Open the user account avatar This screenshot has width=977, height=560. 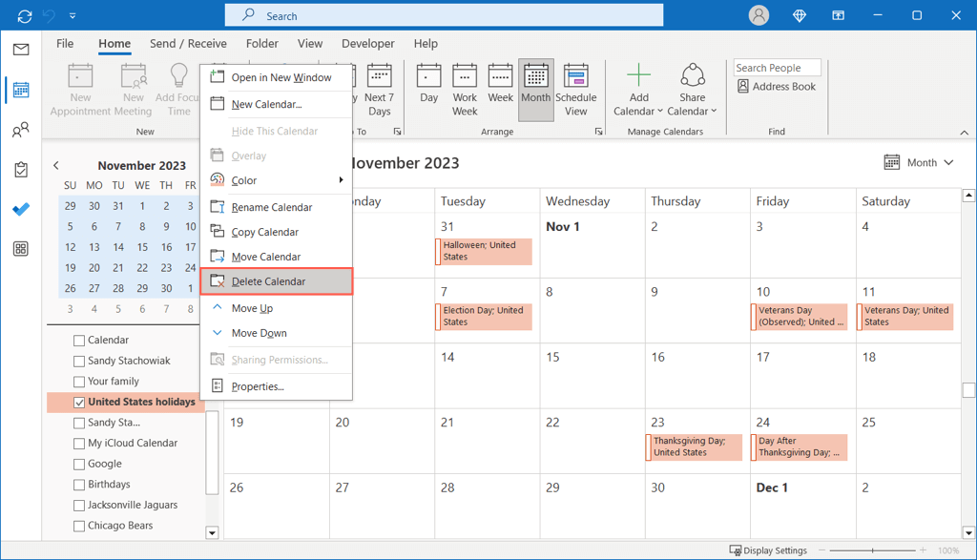(x=759, y=15)
